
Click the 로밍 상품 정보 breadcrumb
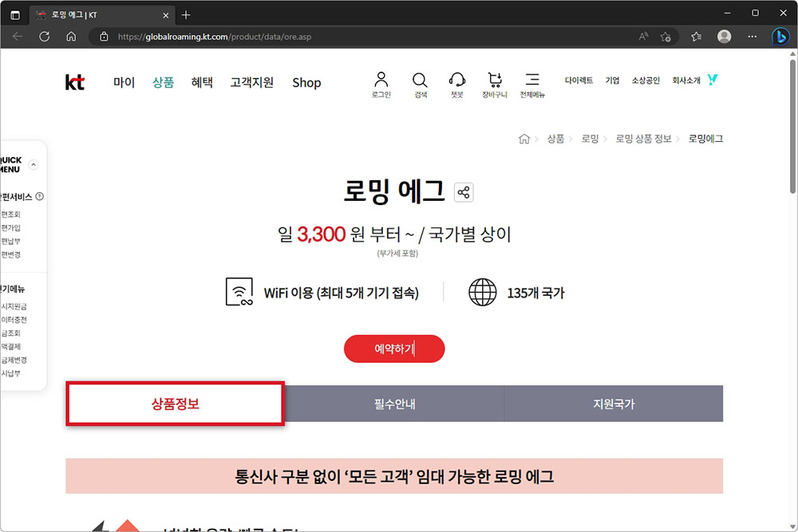[x=643, y=139]
